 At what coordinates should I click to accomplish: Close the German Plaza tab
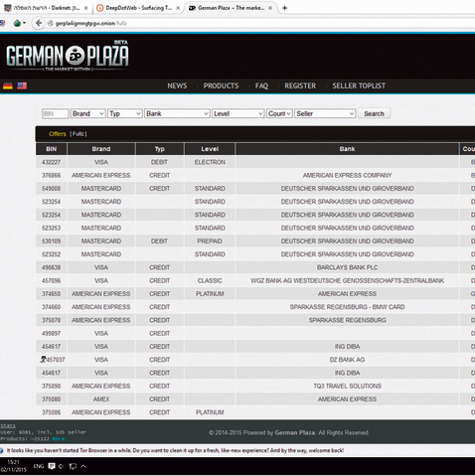click(270, 8)
